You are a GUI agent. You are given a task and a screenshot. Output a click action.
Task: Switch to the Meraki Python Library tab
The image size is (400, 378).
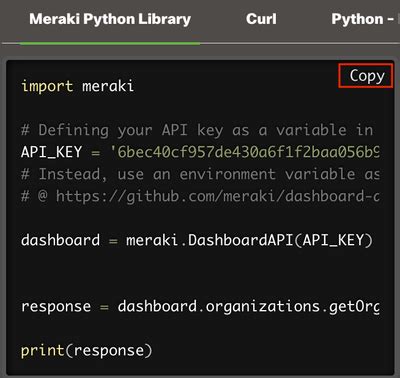pos(110,19)
